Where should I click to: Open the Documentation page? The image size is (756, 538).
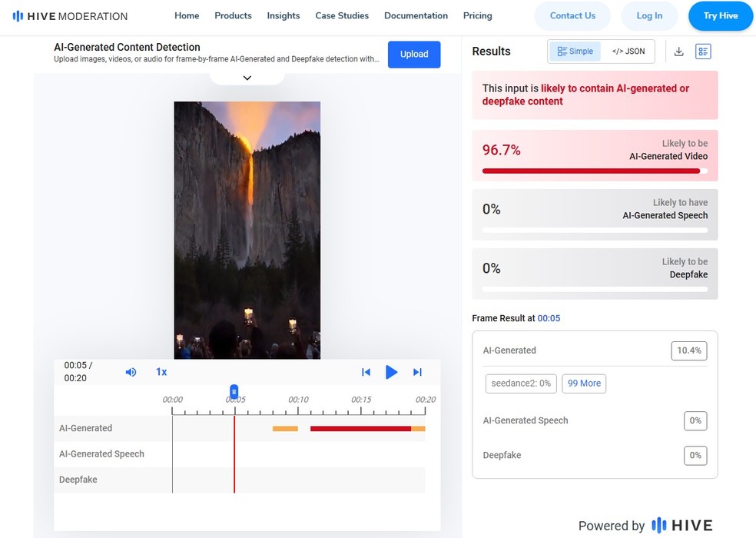click(416, 16)
